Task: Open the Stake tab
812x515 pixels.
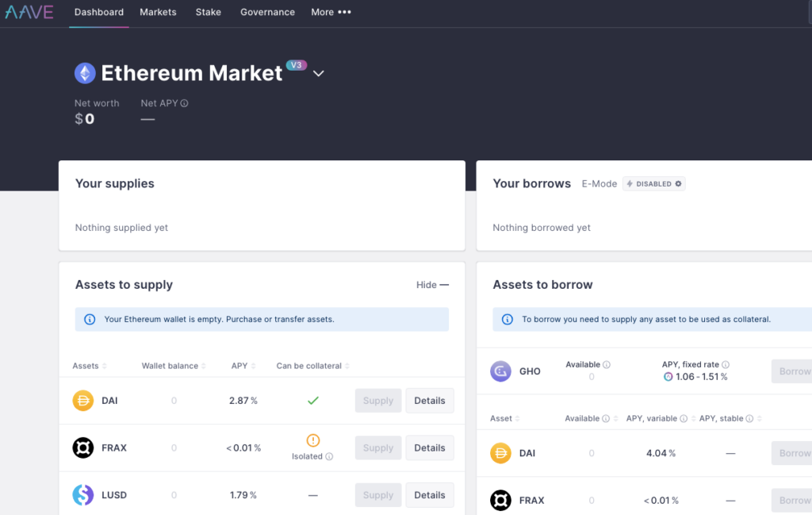Action: (x=209, y=12)
